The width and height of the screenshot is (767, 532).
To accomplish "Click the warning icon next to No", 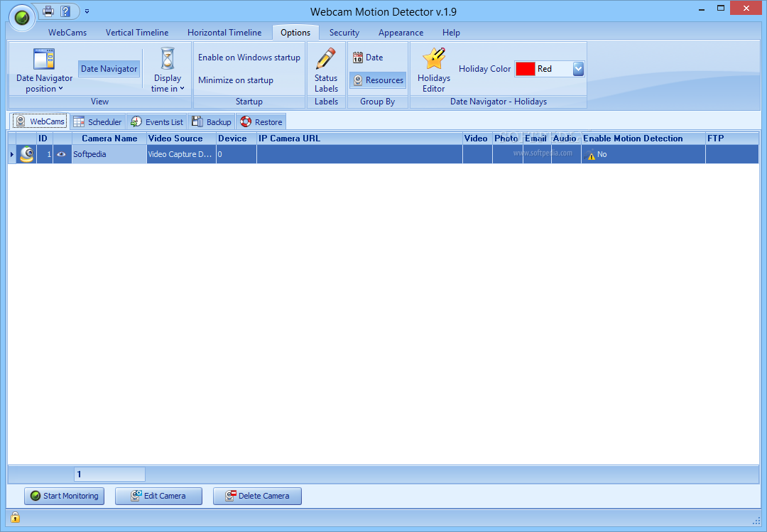I will (591, 156).
